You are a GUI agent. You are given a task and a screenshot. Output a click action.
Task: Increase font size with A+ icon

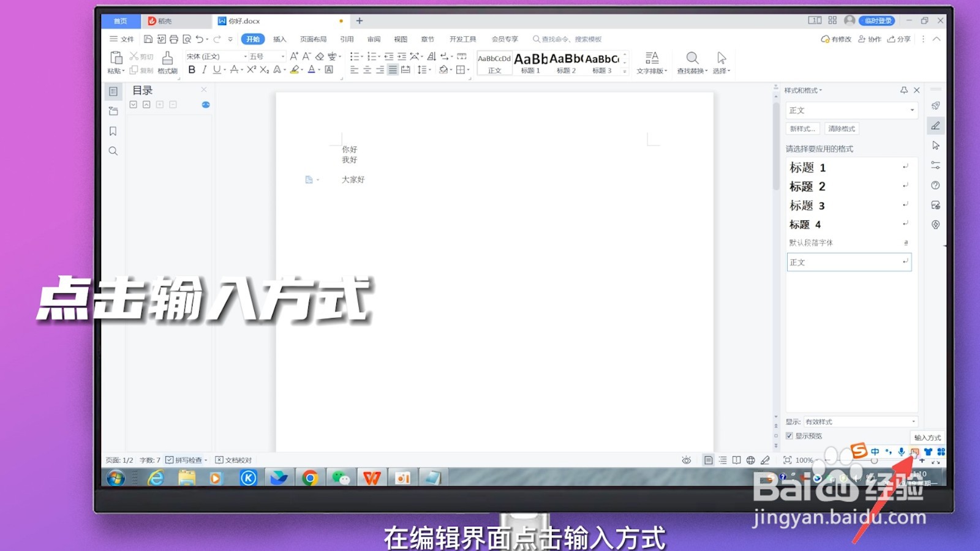point(294,56)
